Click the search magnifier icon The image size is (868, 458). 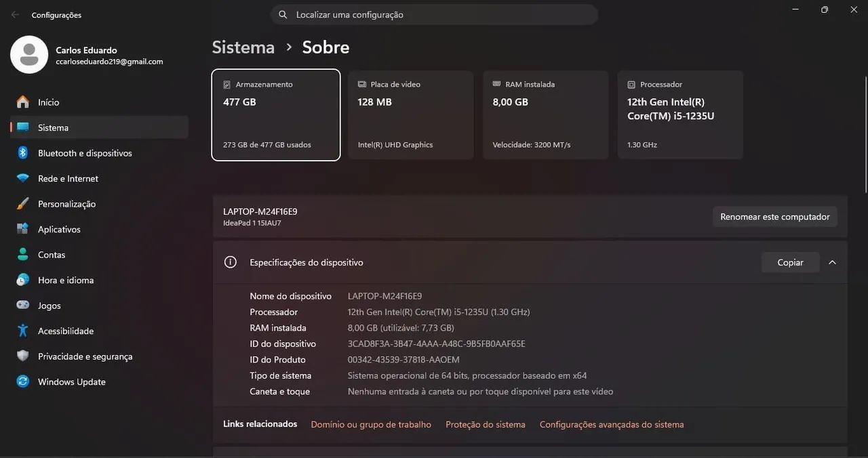[x=283, y=14]
